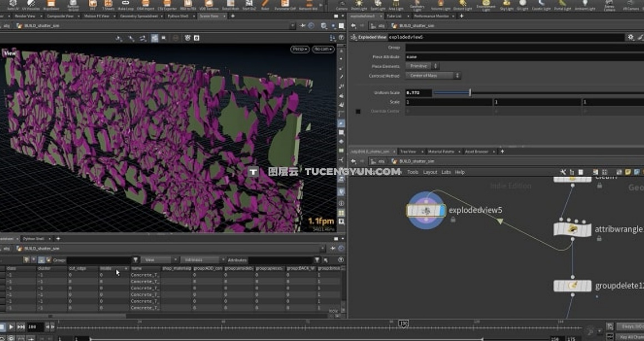The image size is (644, 341).
Task: Click the Group filter icon in spreadsheet
Action: pyautogui.click(x=135, y=259)
